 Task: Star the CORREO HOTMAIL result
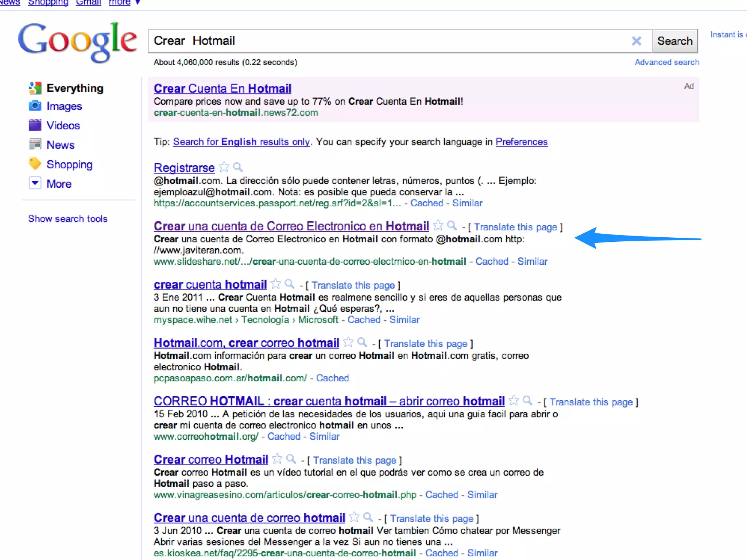point(514,400)
